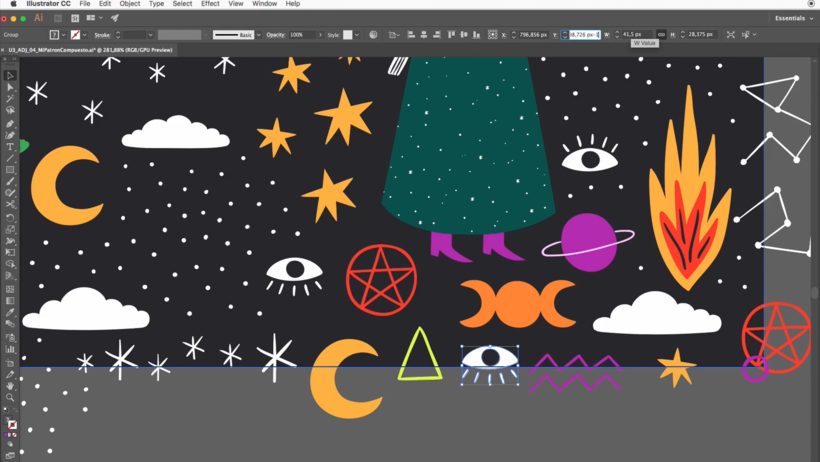
Task: Select the Selection tool (black arrow)
Action: [x=10, y=76]
